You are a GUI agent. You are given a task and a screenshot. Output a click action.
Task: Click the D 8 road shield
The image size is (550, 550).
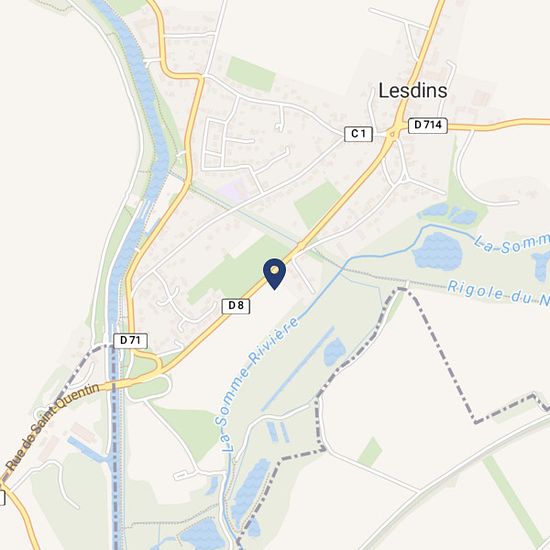pos(236,306)
